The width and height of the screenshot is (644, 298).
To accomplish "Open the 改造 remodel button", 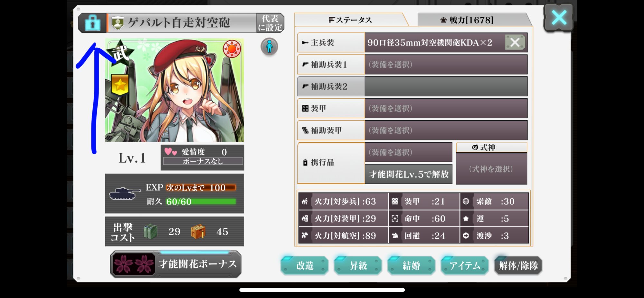I will coord(305,265).
